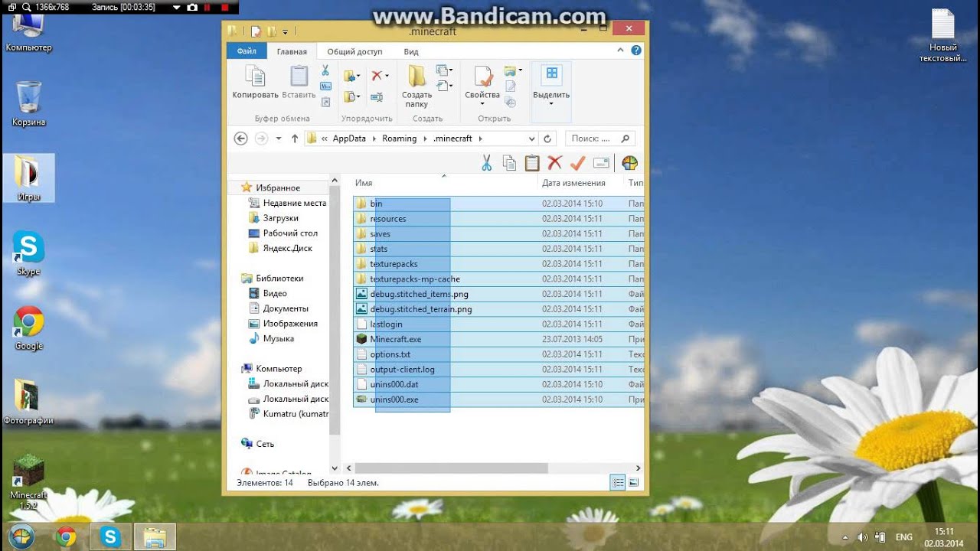The height and width of the screenshot is (551, 980).
Task: Select the texturepacks folder
Action: point(498,264)
